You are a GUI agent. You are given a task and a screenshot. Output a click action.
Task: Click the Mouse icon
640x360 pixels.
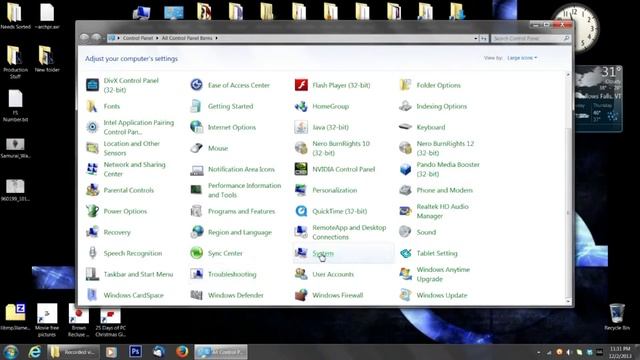pyautogui.click(x=197, y=148)
